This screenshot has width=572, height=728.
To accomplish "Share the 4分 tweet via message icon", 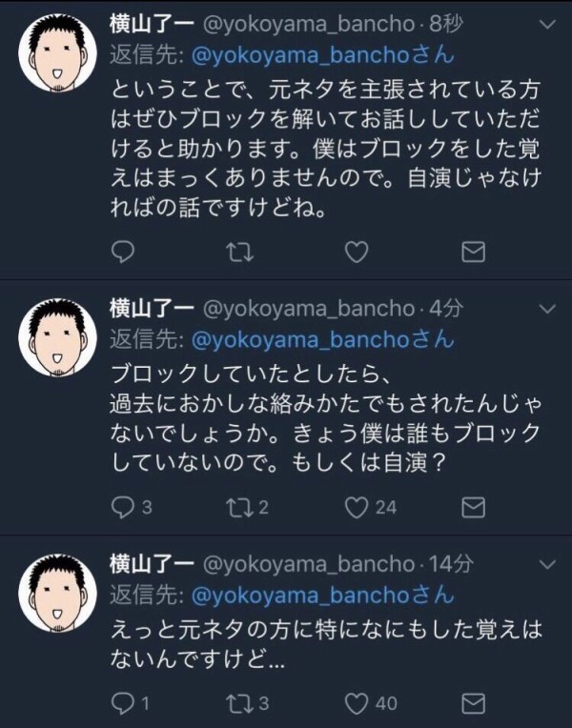I will pos(473,507).
